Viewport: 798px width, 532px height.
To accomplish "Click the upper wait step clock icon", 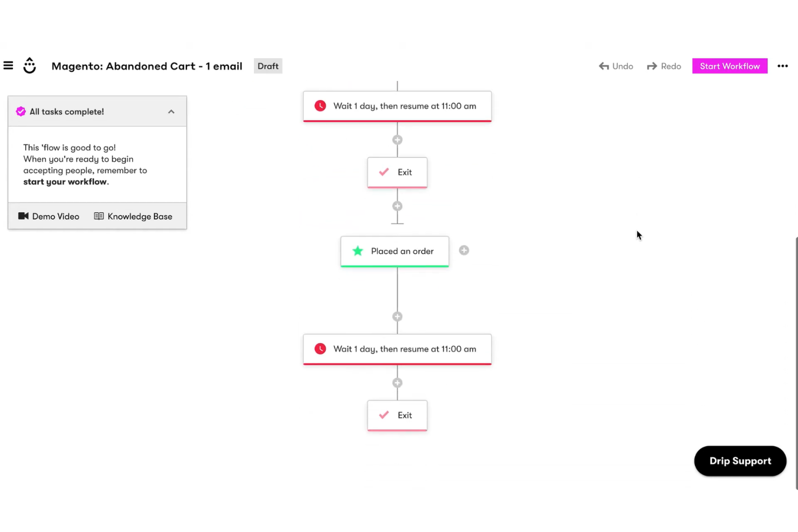I will [320, 106].
